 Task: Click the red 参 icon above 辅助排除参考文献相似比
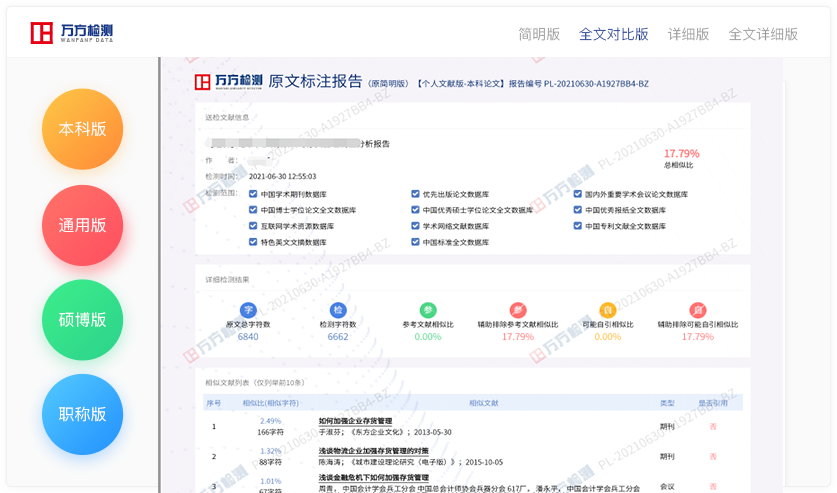click(x=518, y=310)
